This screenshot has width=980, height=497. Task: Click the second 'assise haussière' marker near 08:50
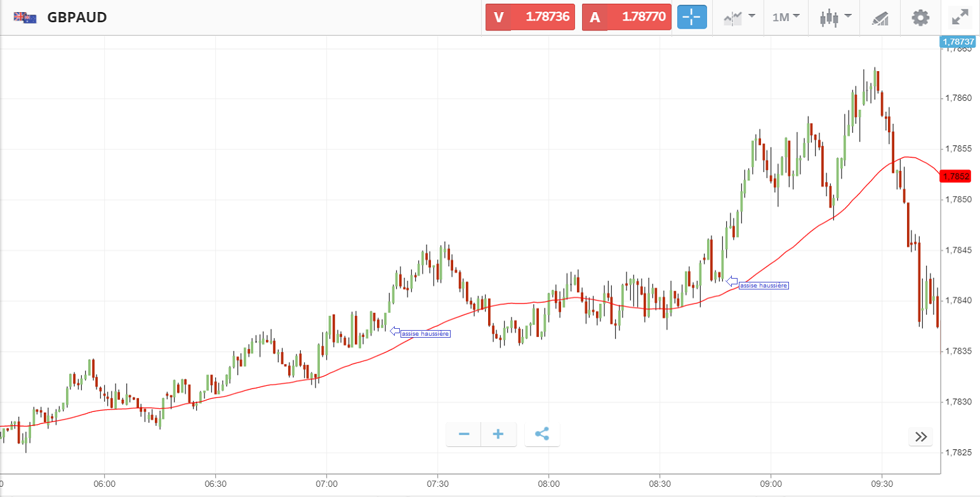764,286
